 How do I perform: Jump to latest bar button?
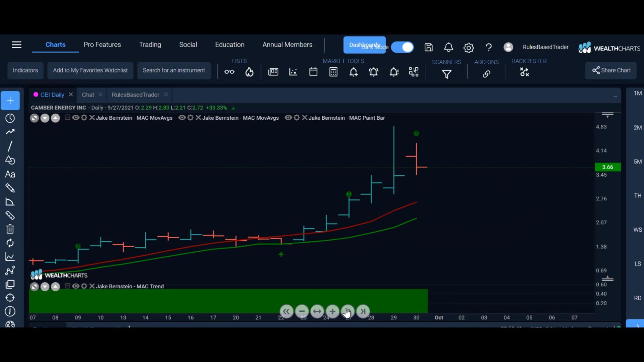(x=363, y=311)
